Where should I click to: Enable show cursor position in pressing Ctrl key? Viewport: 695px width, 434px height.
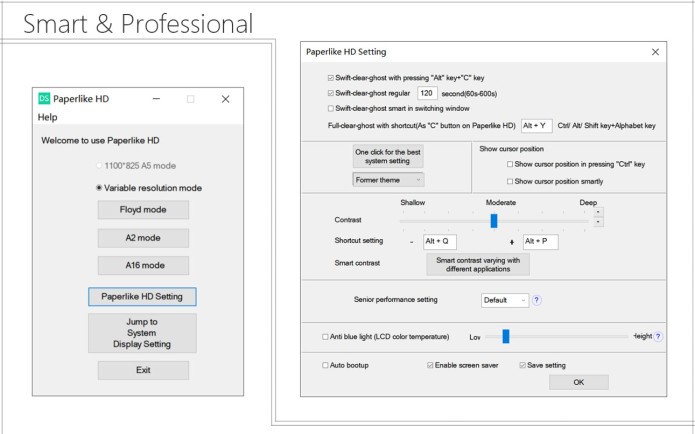coord(510,164)
